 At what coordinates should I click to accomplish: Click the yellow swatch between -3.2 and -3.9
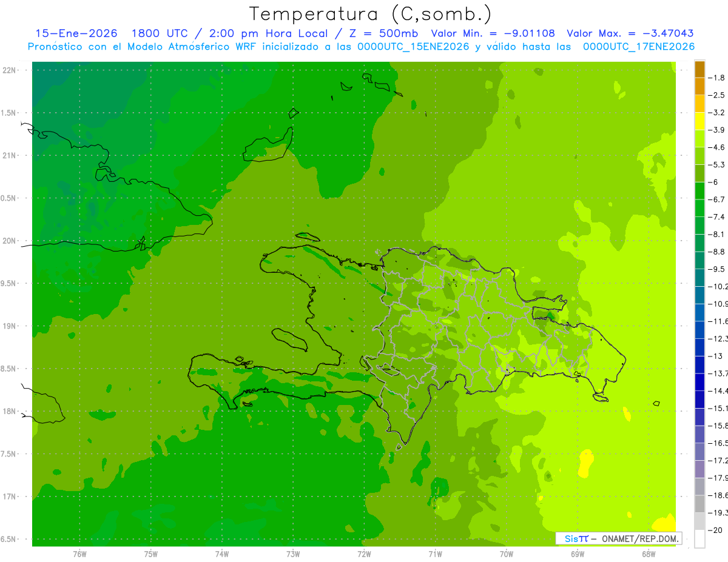[699, 121]
